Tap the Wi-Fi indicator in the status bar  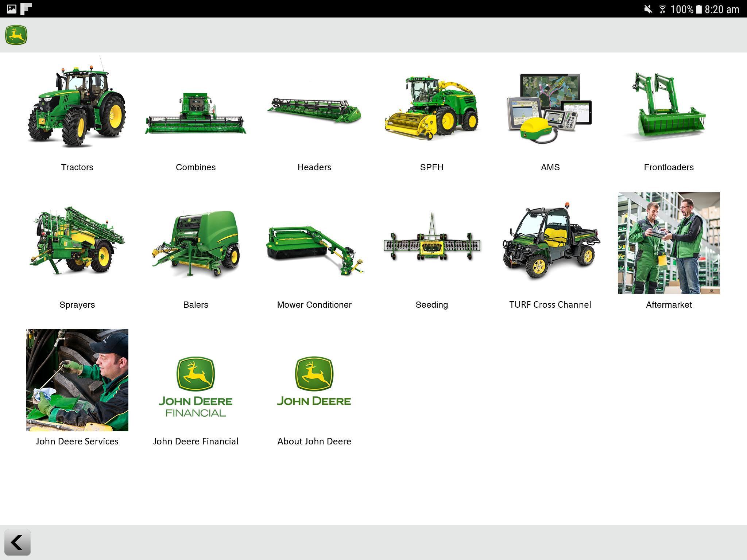pyautogui.click(x=662, y=8)
